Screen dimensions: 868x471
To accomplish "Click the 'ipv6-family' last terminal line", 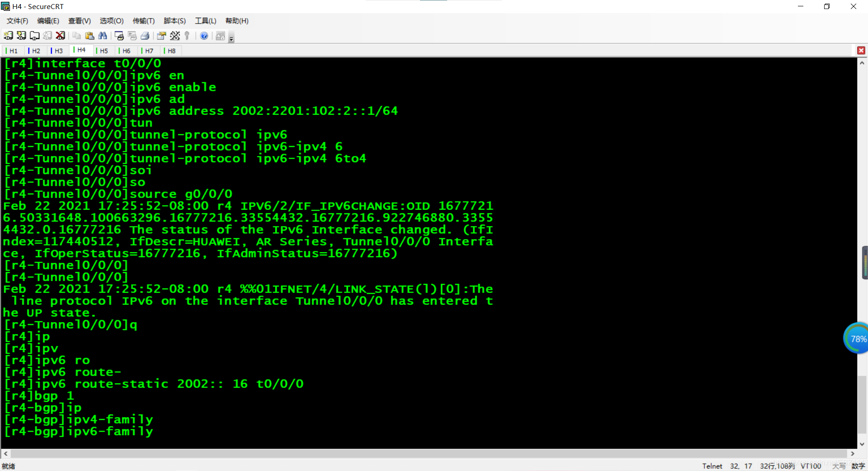I will point(78,432).
